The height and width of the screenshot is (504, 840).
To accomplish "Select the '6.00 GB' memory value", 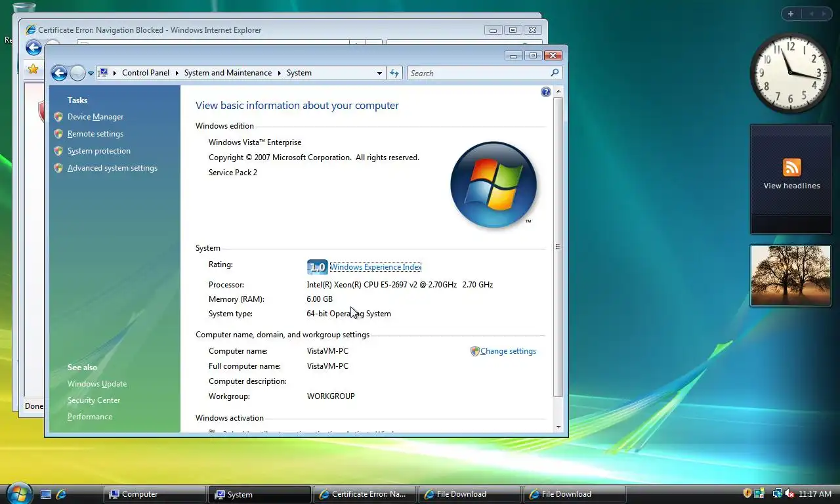I will coord(320,299).
